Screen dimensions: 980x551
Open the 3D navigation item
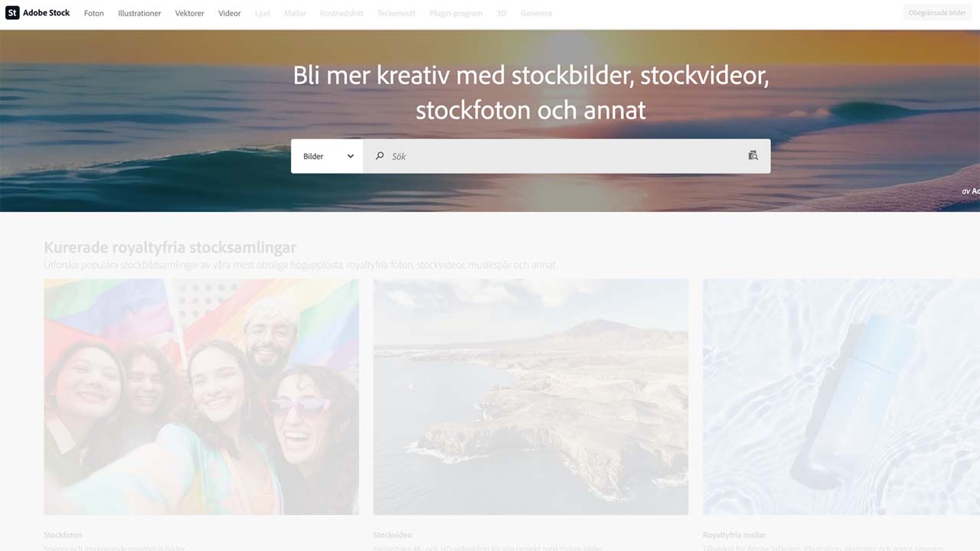[x=501, y=13]
